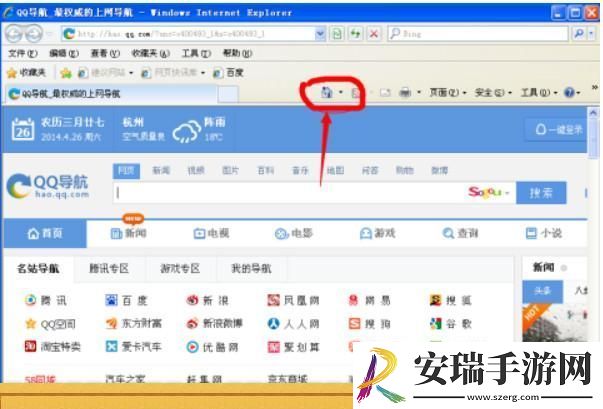Viewport: 603px width, 409px height.
Task: Expand the 页面(P) command dropdown
Action: (448, 92)
